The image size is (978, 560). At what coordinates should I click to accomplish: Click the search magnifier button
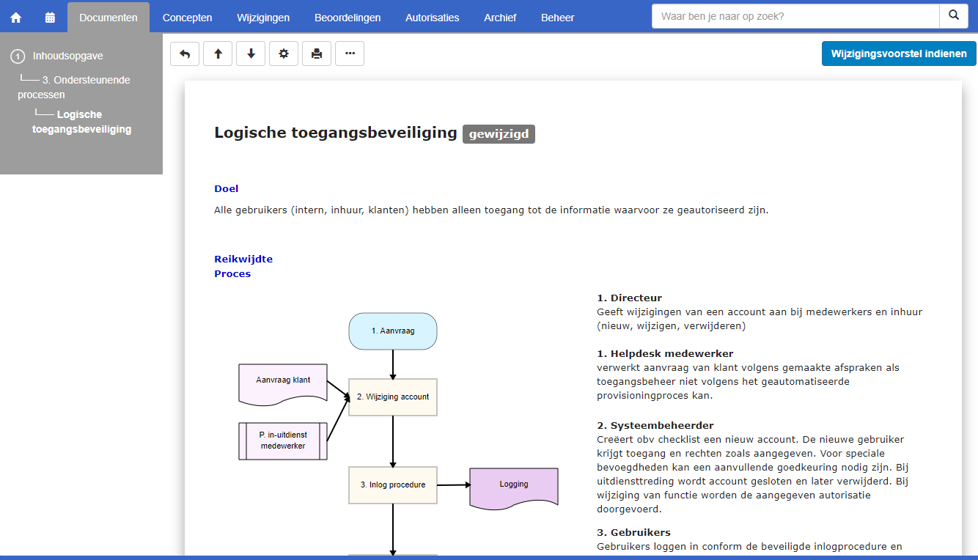[953, 15]
